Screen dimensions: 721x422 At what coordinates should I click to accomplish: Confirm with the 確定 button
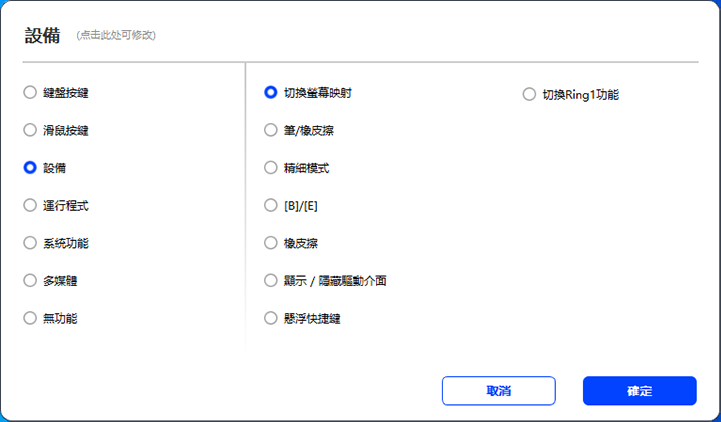(x=639, y=391)
